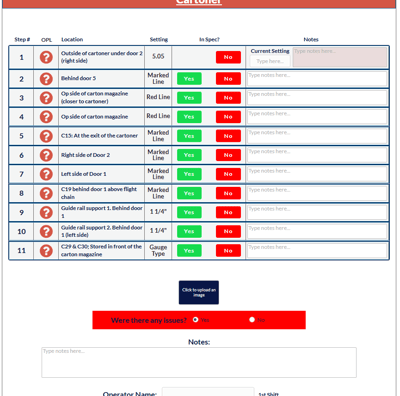Image resolution: width=400 pixels, height=396 pixels.
Task: Mark step 11 Gauge Type as Yes
Action: [x=189, y=251]
